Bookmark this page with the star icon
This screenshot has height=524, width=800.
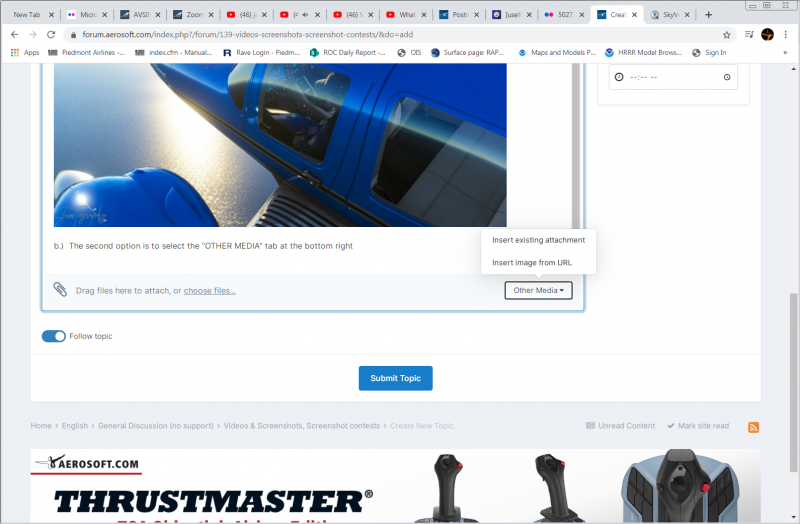point(727,35)
